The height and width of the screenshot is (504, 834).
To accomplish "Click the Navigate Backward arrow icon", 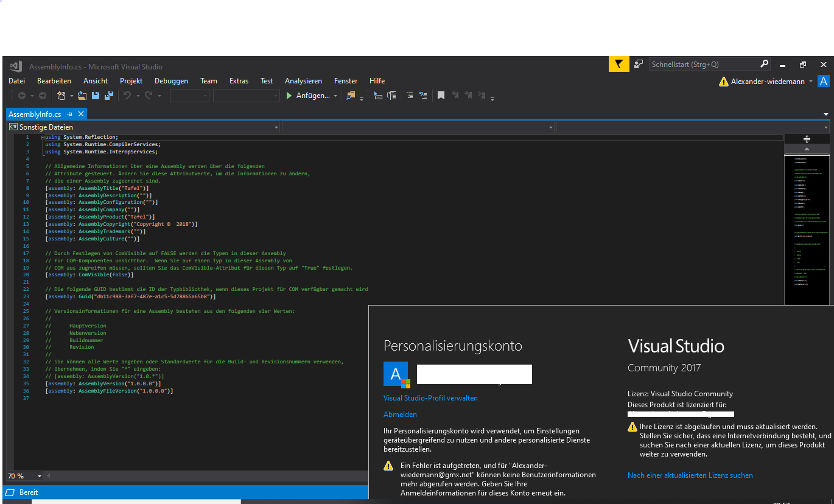I will (x=21, y=96).
